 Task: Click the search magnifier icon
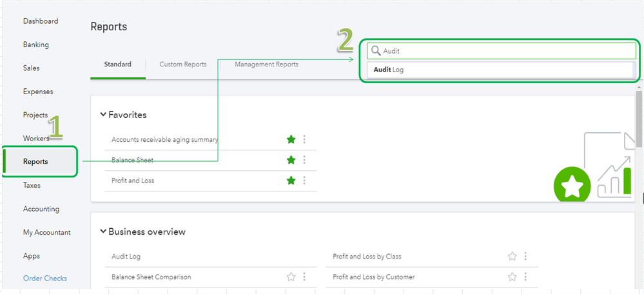pos(375,51)
